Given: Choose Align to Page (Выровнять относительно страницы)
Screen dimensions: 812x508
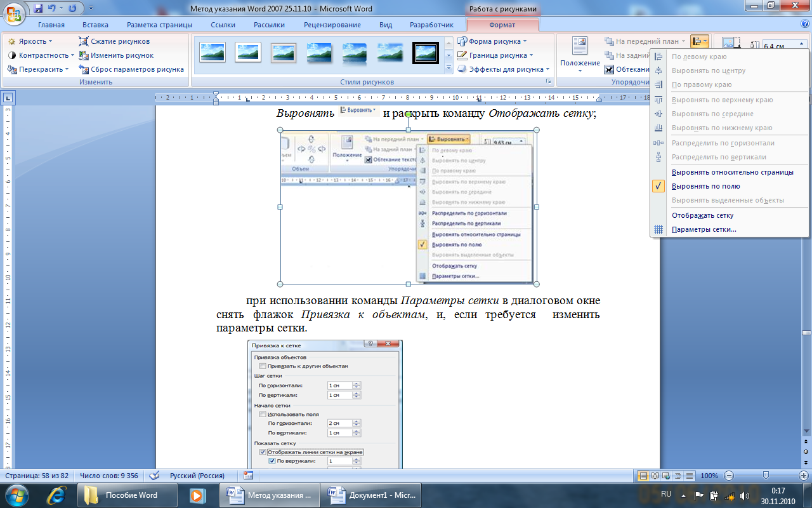Looking at the screenshot, I should coord(730,172).
